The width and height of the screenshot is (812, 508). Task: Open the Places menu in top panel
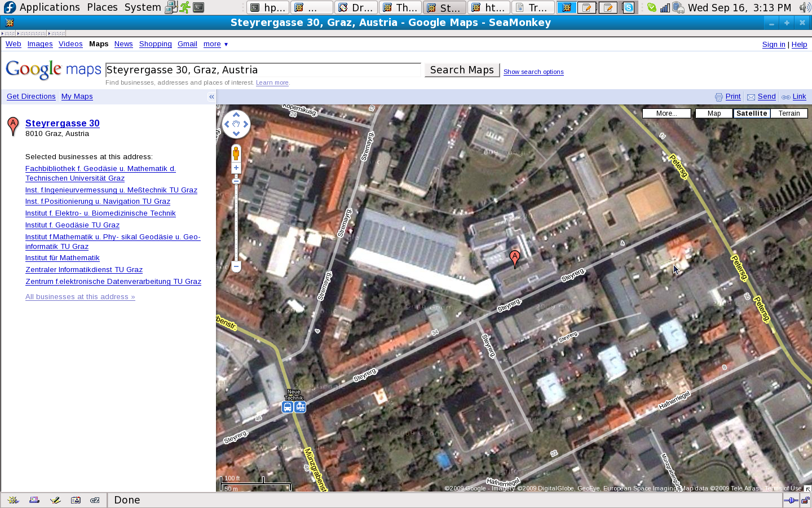(x=102, y=7)
